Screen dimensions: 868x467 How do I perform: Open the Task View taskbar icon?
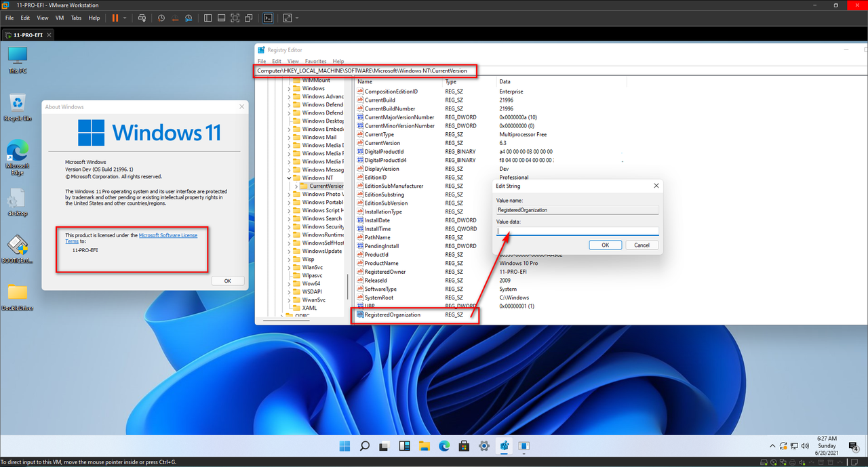[384, 446]
